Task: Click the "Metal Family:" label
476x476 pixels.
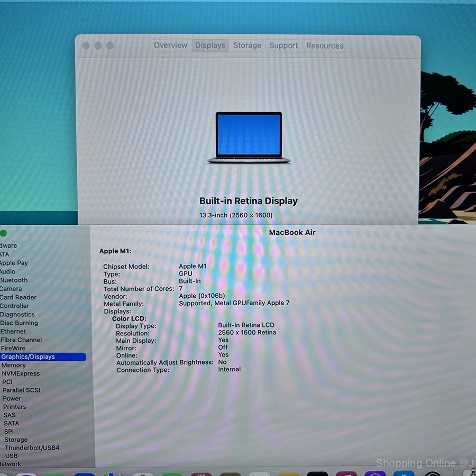Action: click(124, 304)
